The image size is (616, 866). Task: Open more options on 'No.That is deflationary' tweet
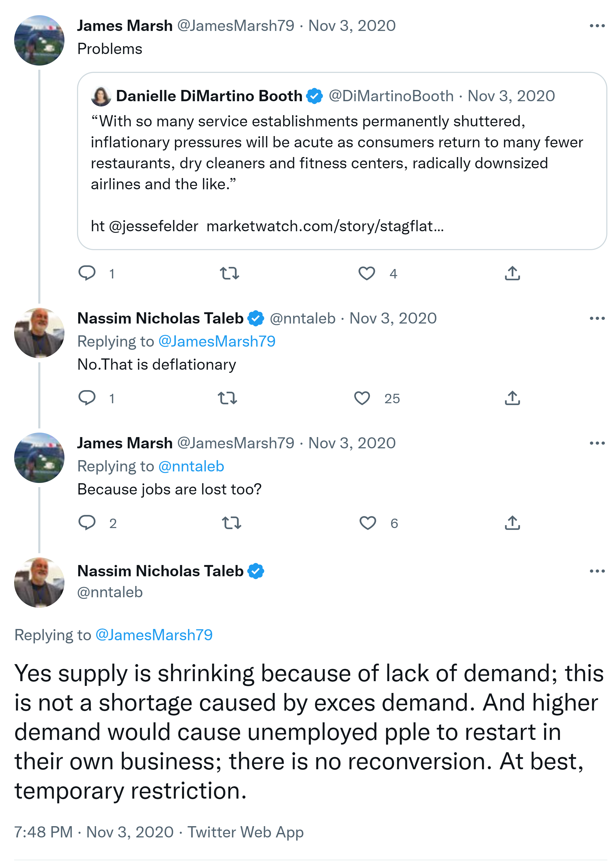[x=597, y=318]
